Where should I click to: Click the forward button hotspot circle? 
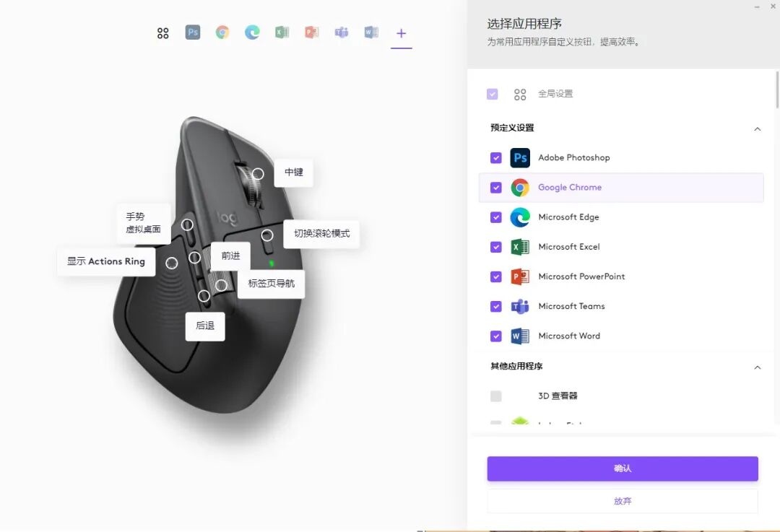194,258
